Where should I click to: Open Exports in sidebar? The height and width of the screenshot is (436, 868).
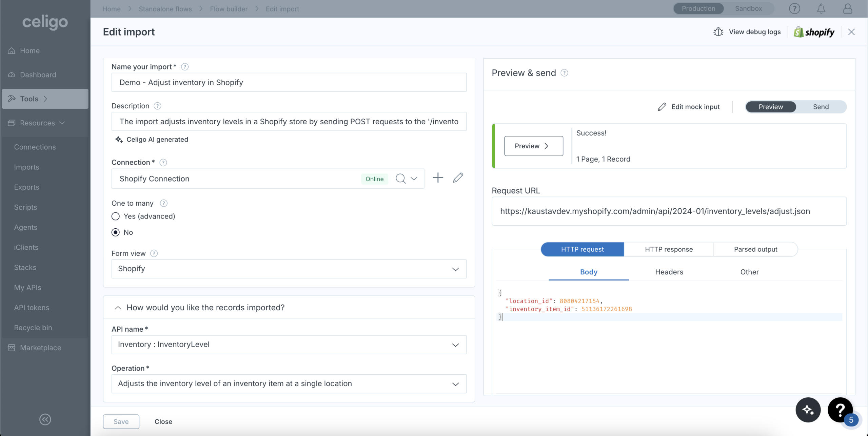(x=26, y=187)
